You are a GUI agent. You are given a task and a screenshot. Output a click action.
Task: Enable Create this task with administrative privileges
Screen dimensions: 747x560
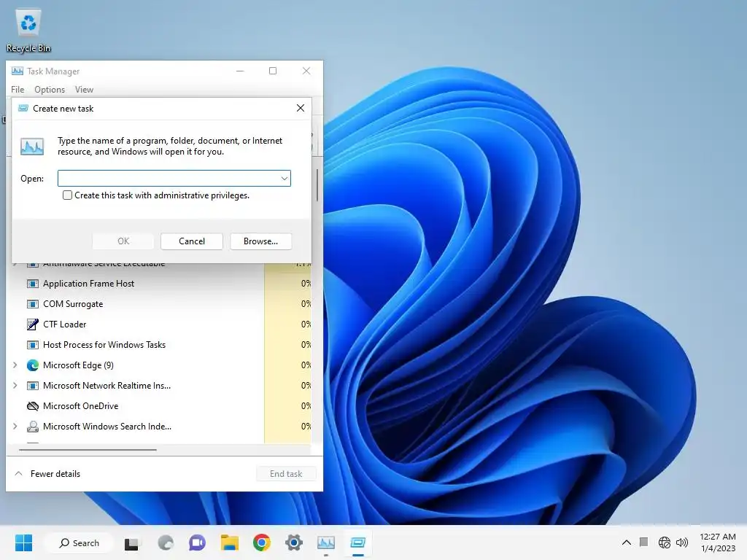coord(67,195)
